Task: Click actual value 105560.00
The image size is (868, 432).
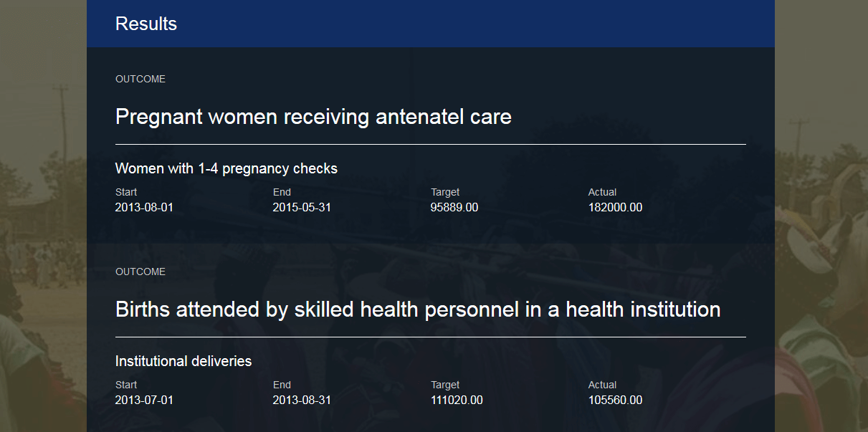Action: click(x=615, y=400)
